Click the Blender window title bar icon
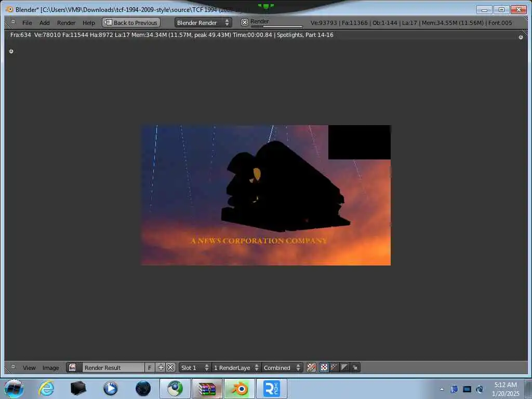Screen dimensions: 532x399 (10, 9)
